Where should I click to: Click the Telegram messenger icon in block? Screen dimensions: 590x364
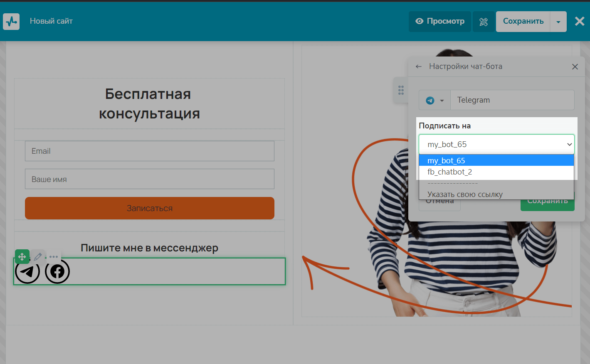(x=27, y=271)
